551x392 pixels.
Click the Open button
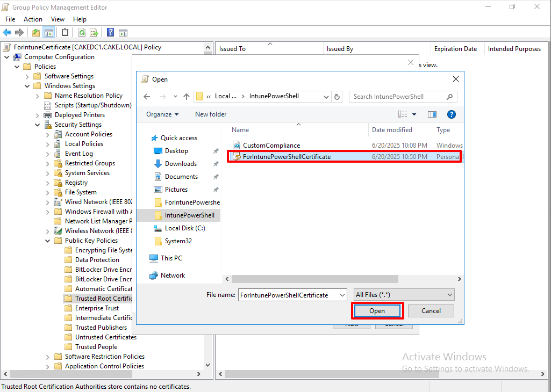click(377, 311)
